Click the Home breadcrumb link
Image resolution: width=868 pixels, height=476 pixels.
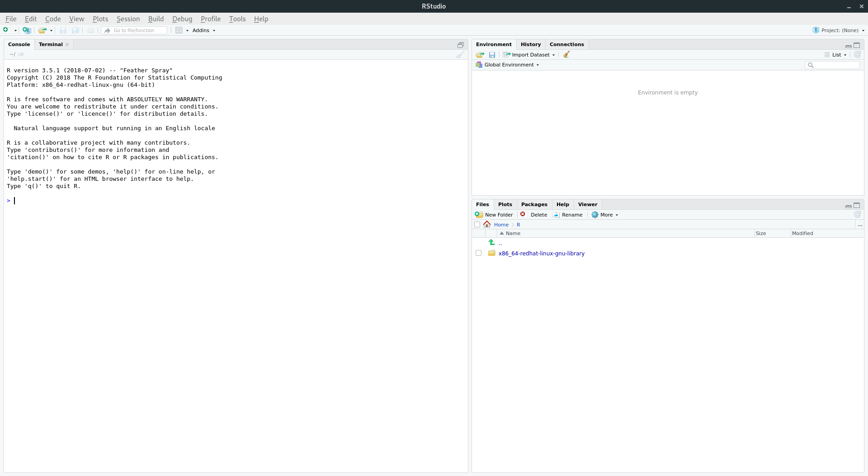[501, 225]
